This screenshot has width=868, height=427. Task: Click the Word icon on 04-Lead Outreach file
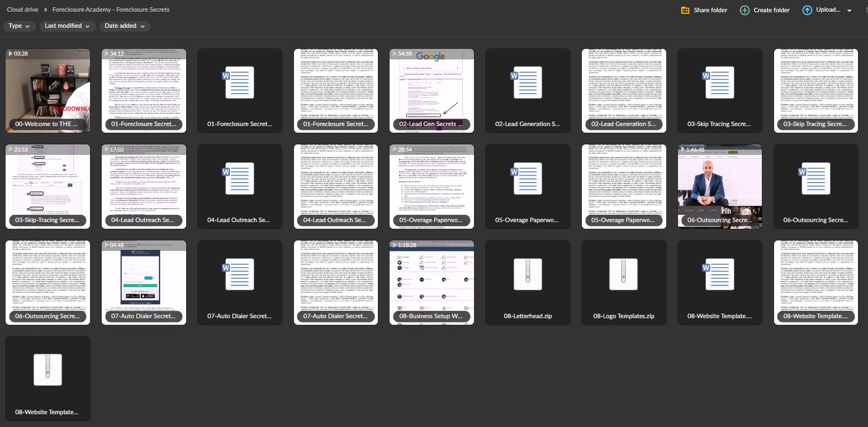(239, 178)
